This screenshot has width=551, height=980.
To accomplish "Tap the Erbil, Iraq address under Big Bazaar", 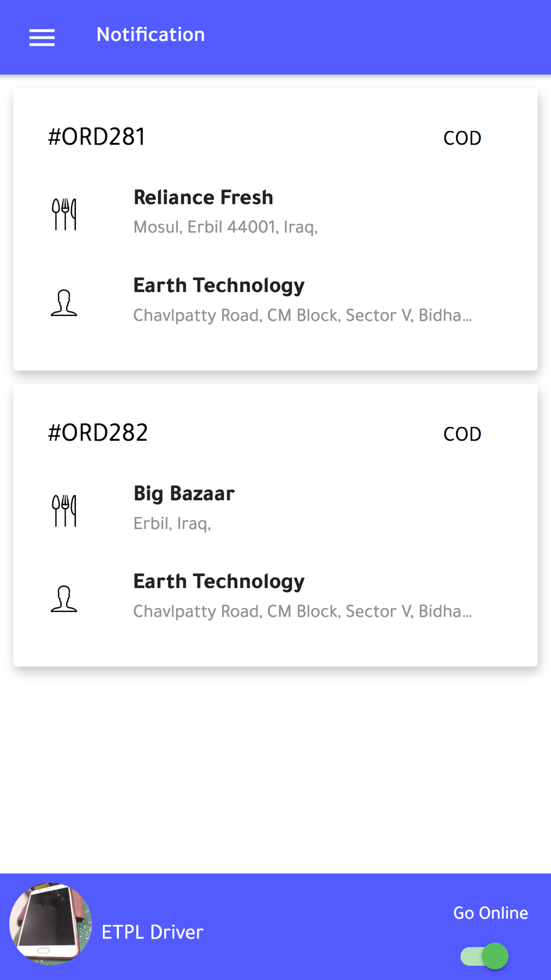I will [172, 523].
